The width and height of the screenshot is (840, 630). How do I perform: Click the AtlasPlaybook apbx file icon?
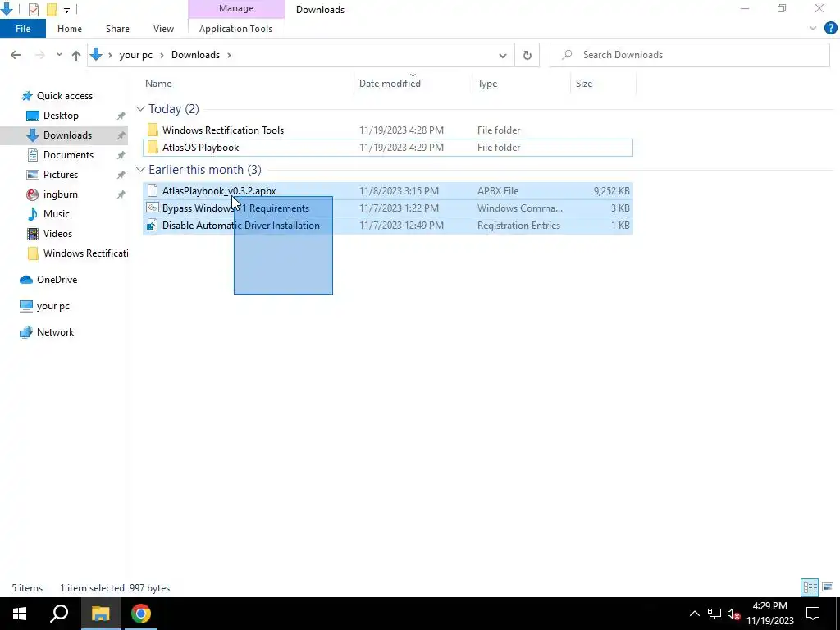[153, 190]
